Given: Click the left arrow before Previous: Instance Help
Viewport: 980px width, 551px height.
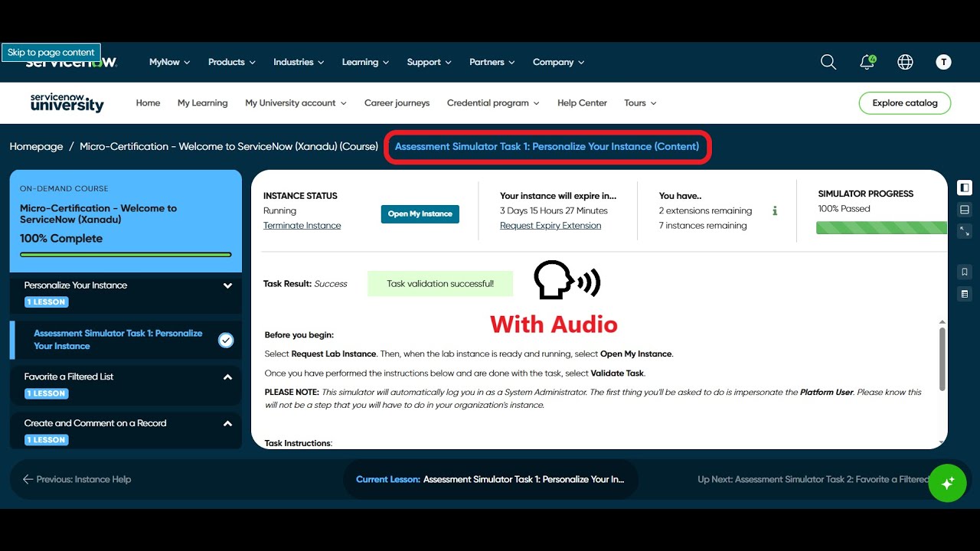Looking at the screenshot, I should 28,479.
